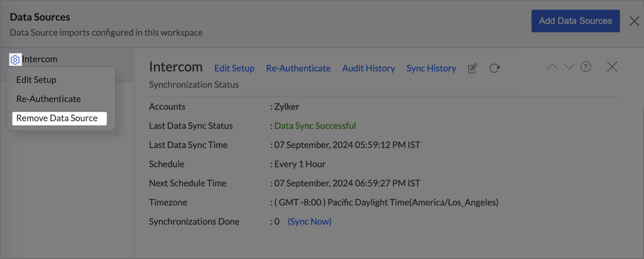This screenshot has height=259, width=644.
Task: Open Re-Authenticate link in Intercom header
Action: tap(298, 68)
